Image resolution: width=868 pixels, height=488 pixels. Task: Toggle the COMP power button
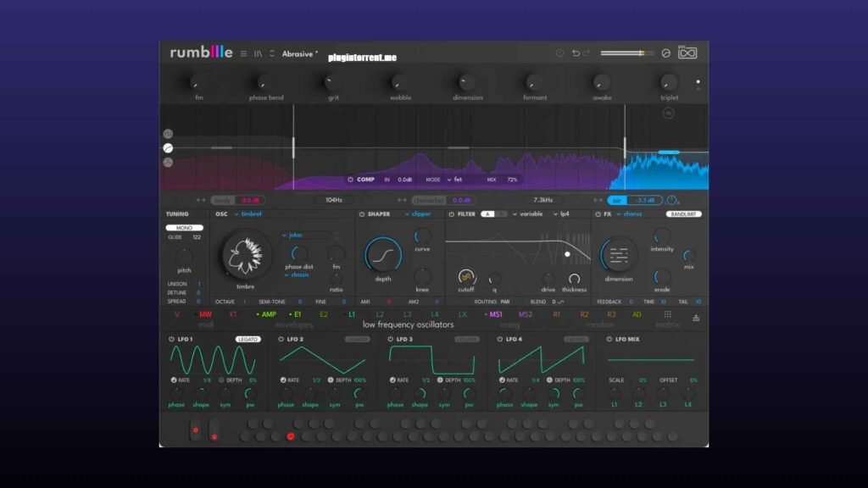click(x=350, y=180)
